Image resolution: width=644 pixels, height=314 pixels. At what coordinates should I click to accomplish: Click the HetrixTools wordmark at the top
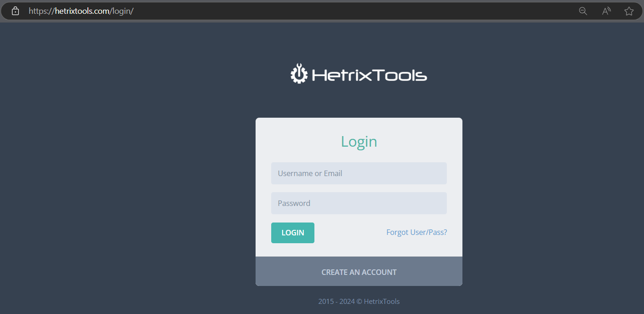(x=370, y=75)
